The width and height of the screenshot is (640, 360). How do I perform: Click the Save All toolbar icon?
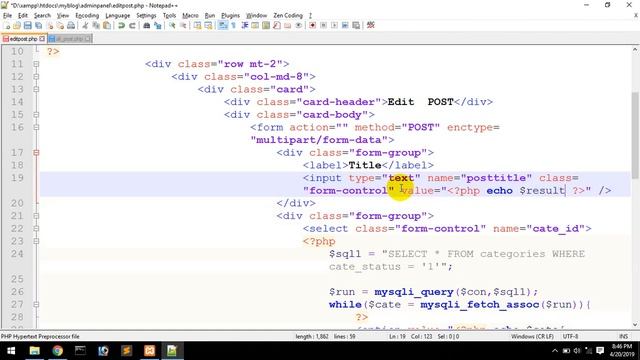click(x=38, y=25)
